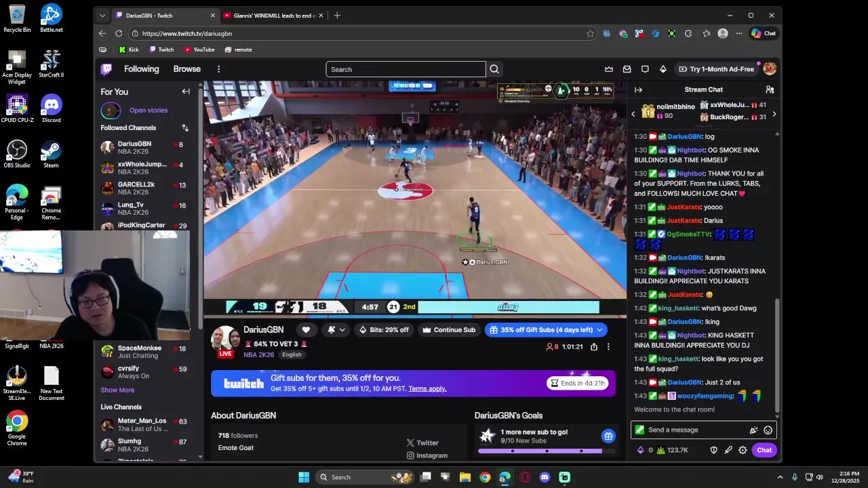Open the stream options three-dot menu

(608, 346)
